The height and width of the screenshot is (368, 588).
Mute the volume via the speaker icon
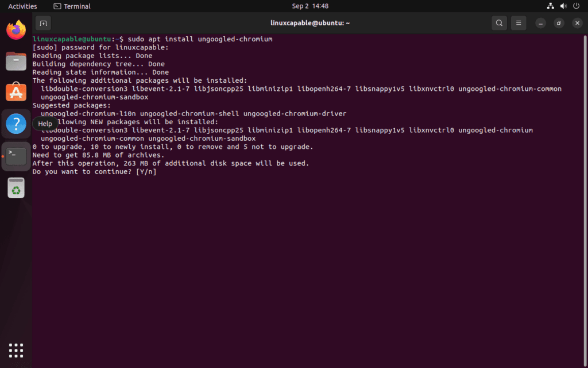[563, 6]
